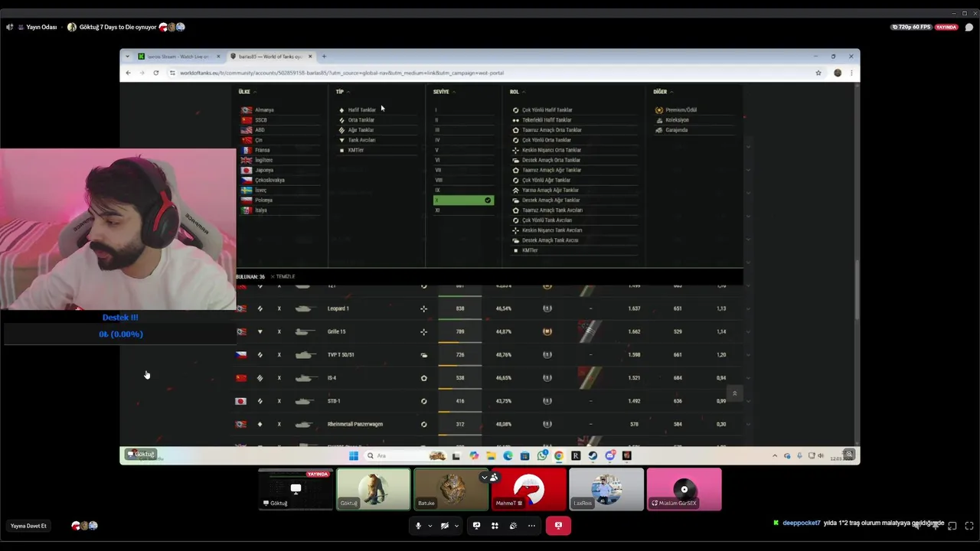Select Tekerlekli Hafif Tanklar role

pos(574,120)
